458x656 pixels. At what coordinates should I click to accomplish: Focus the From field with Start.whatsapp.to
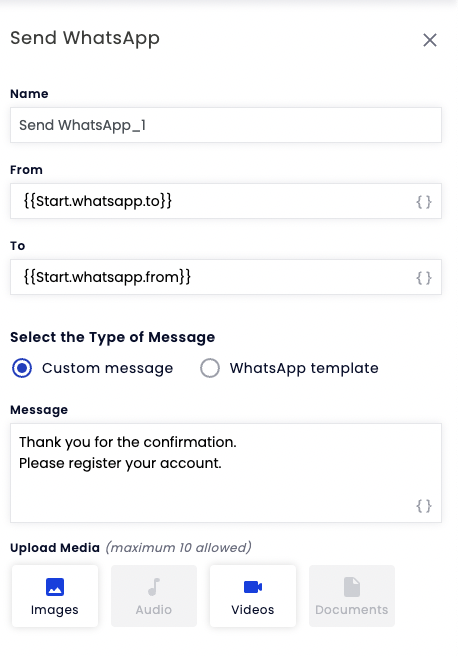tap(226, 201)
